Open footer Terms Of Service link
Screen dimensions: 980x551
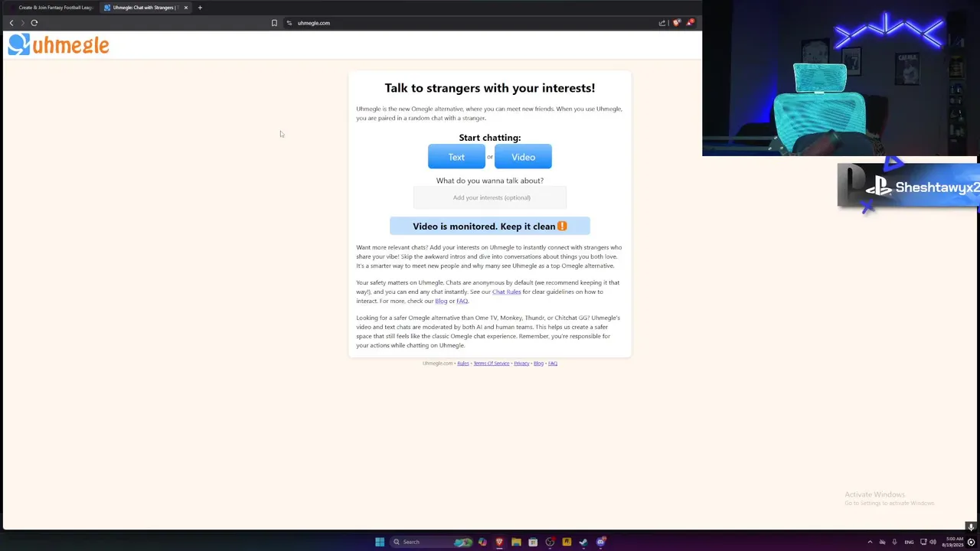pos(492,364)
